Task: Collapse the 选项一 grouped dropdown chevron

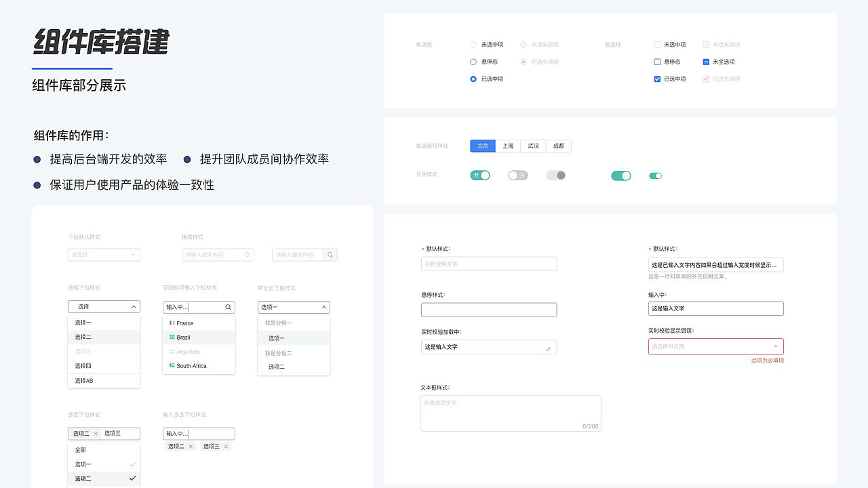Action: 323,307
